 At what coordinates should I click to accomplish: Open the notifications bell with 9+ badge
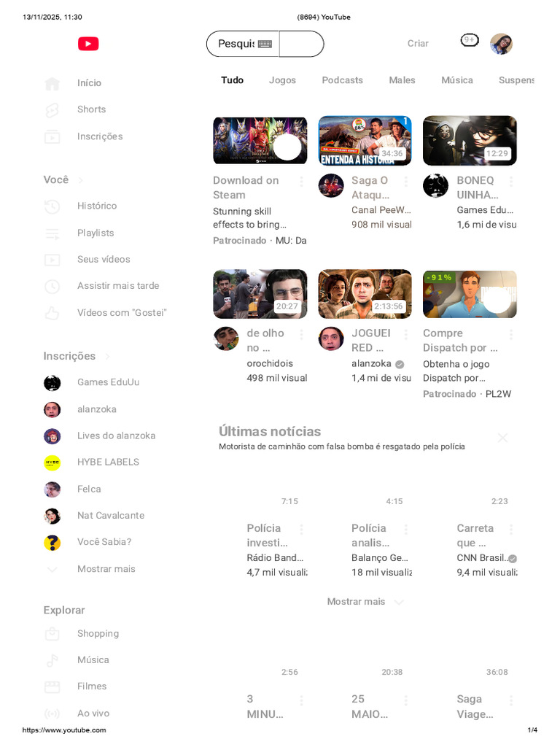[x=470, y=41]
